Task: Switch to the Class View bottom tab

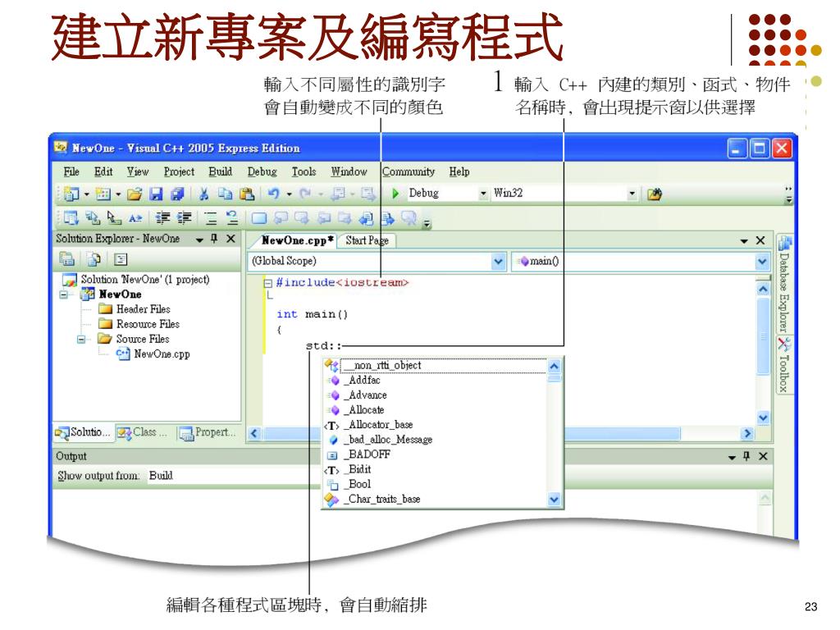Action: tap(144, 432)
